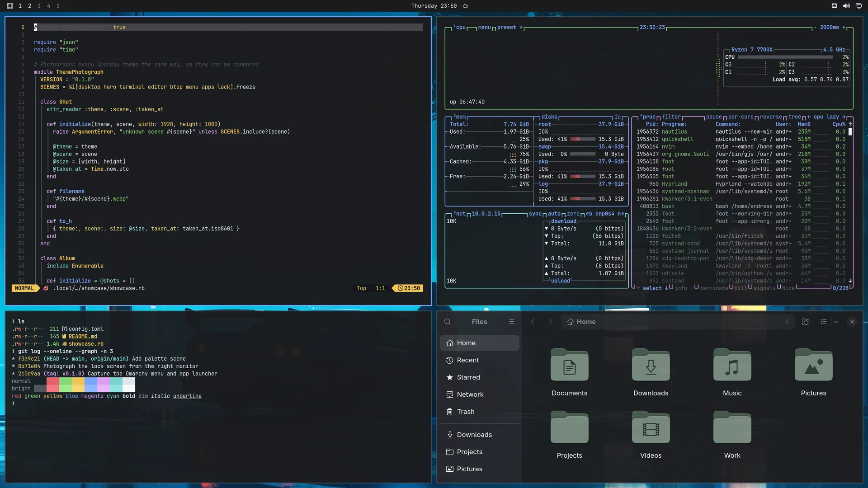The image size is (868, 488).
Task: Go forward with the right arrow in Files
Action: point(550,322)
